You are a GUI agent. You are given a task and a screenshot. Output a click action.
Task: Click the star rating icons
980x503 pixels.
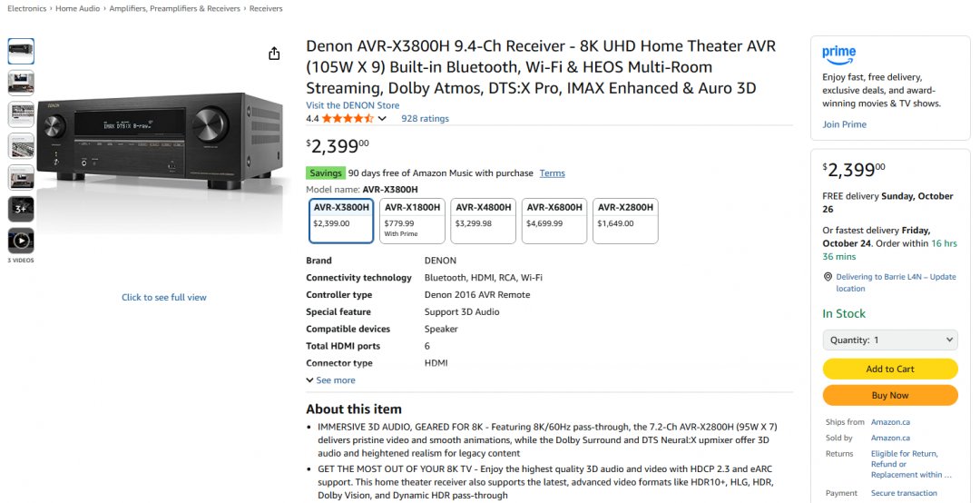coord(348,119)
